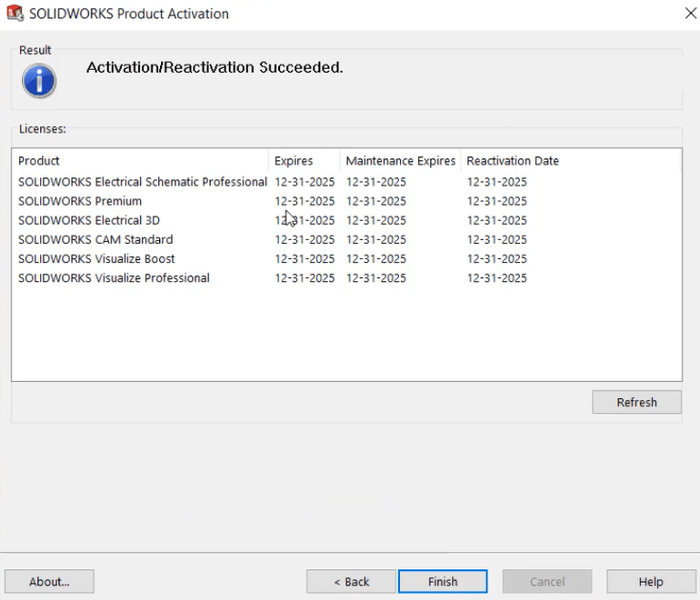The height and width of the screenshot is (600, 700).
Task: Select the SOLIDWORKS Premium license row
Action: coord(80,201)
